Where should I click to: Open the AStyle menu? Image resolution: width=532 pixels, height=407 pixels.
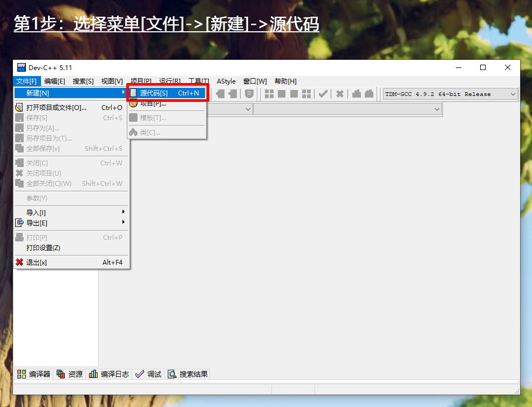click(x=226, y=81)
